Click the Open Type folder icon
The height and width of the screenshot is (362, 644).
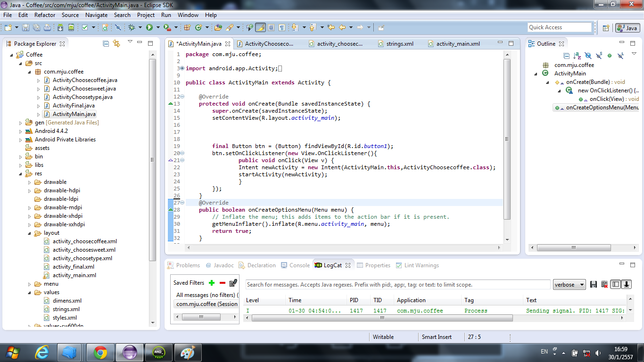pos(218,27)
